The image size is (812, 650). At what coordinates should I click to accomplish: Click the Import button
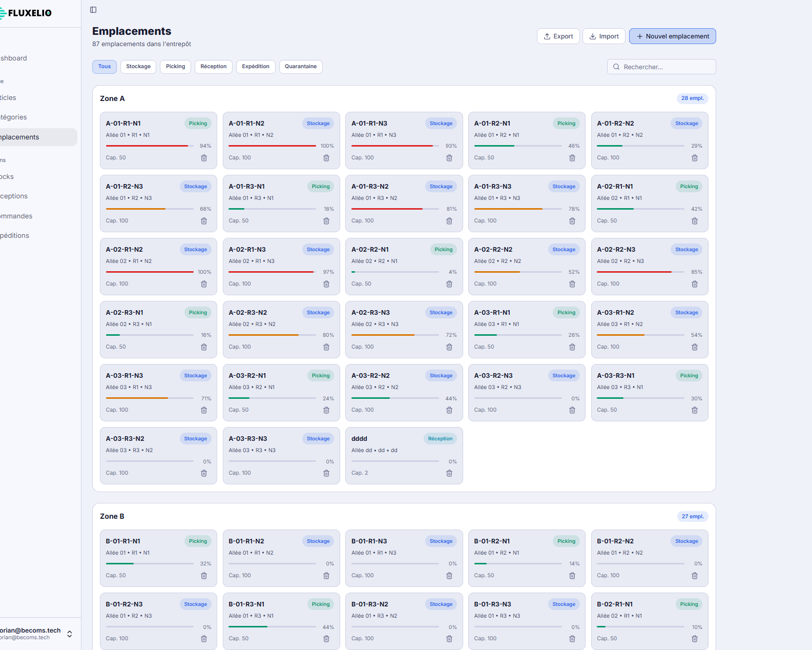[x=604, y=36]
